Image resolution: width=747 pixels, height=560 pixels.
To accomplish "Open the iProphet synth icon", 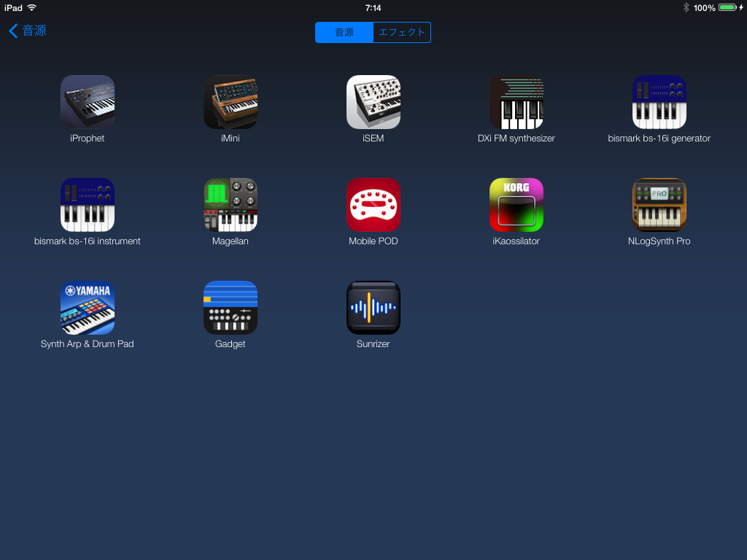I will [88, 102].
